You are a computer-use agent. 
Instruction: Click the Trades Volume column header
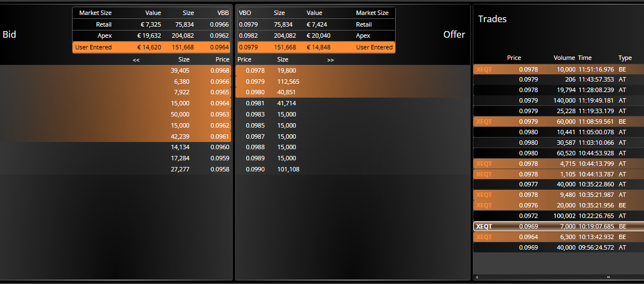pos(564,58)
